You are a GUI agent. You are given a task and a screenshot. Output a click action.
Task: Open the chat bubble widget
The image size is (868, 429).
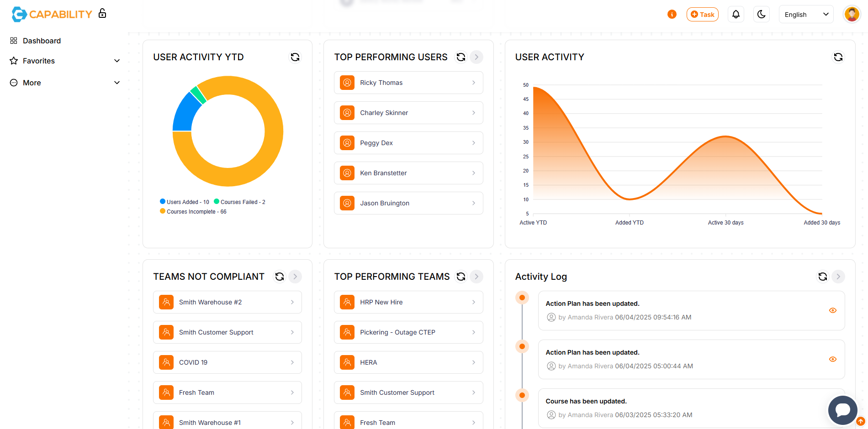(842, 410)
